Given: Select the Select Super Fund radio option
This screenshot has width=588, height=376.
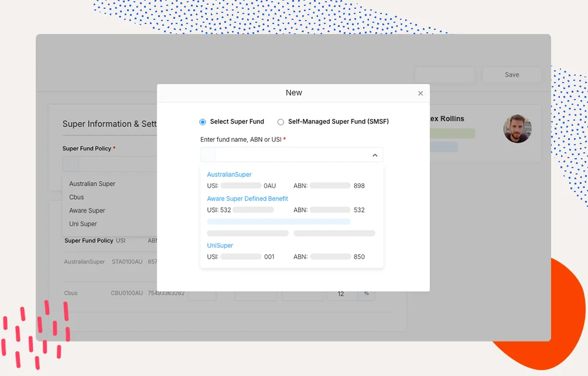Looking at the screenshot, I should (x=203, y=122).
